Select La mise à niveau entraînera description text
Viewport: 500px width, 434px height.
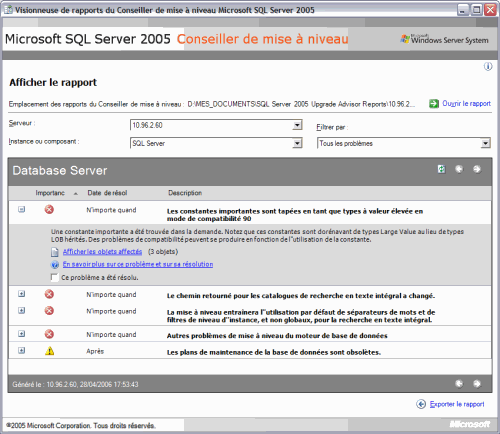tap(301, 316)
